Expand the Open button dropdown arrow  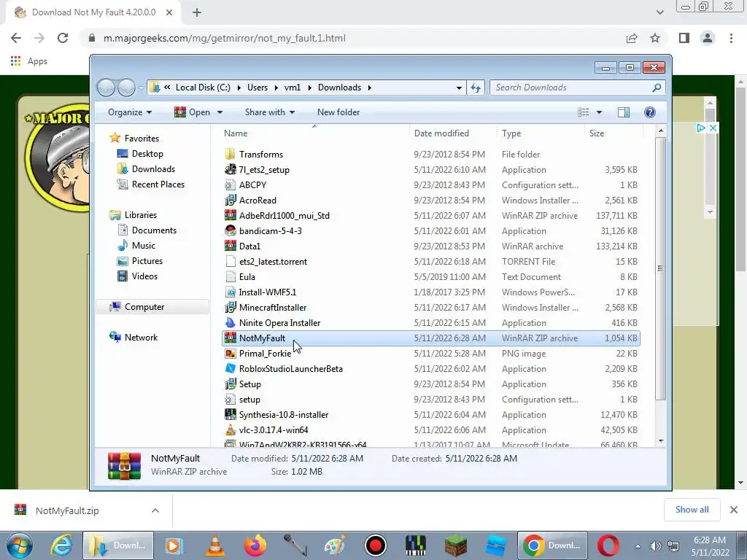(220, 112)
